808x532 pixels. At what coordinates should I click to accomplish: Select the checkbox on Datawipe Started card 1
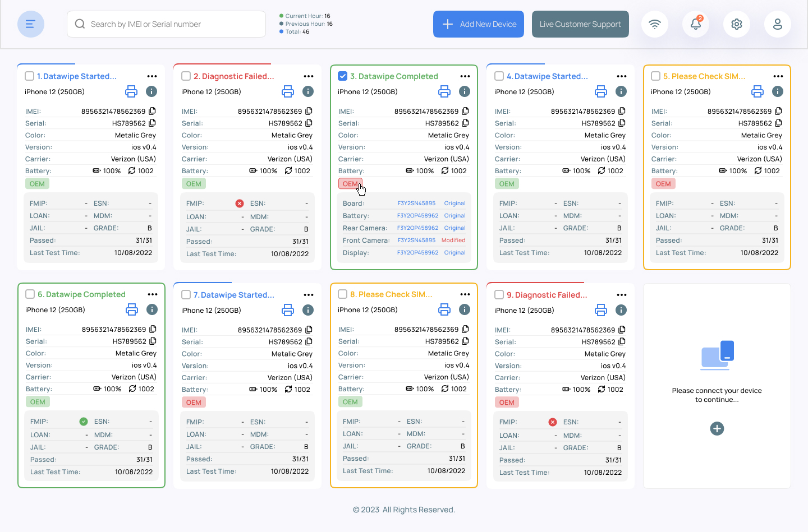[x=29, y=76]
